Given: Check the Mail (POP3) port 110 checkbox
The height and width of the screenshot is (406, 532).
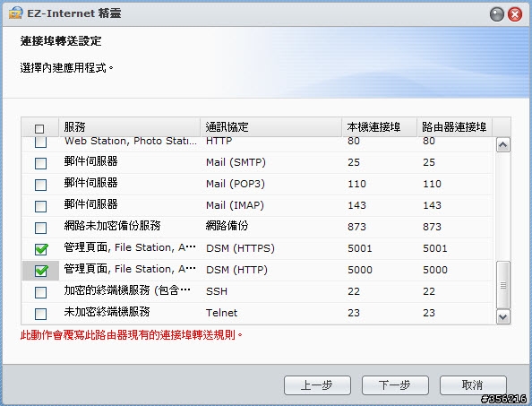Looking at the screenshot, I should (40, 185).
